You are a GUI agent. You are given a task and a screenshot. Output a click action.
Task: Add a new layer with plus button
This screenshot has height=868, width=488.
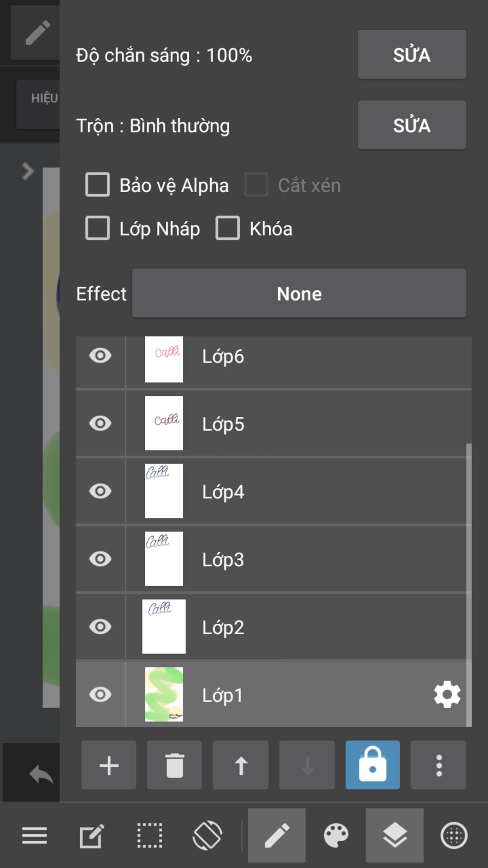[109, 765]
